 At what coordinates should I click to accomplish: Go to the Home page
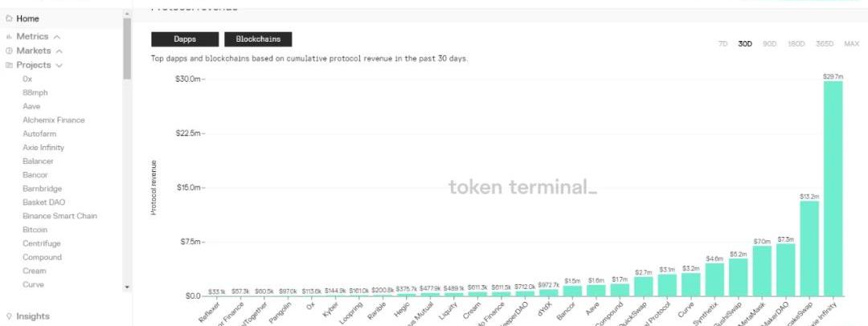pyautogui.click(x=27, y=18)
